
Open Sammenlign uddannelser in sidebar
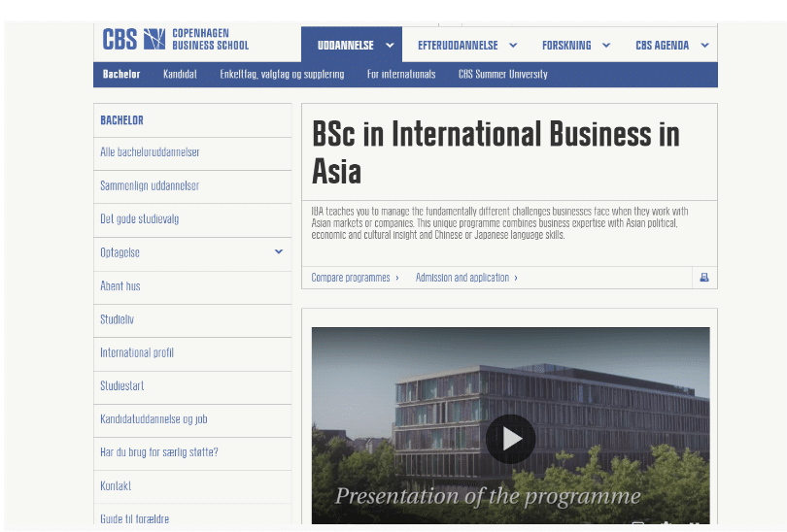coord(192,185)
